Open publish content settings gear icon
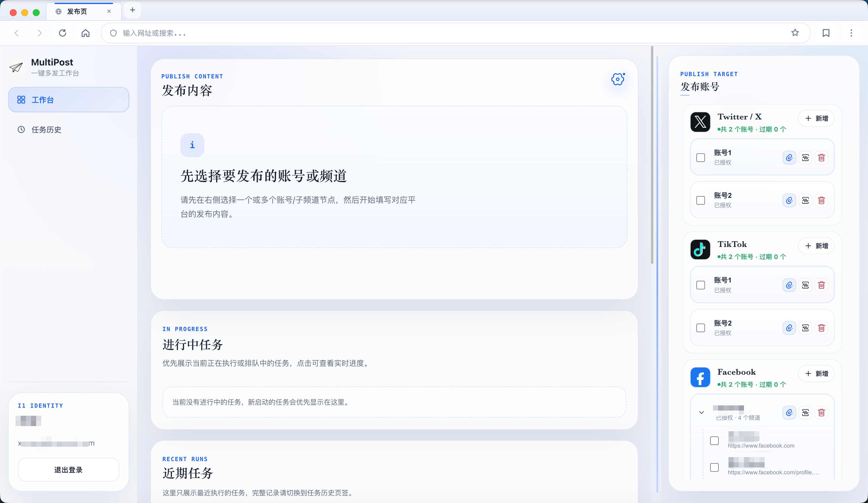Screen dimensions: 868x503 [x=618, y=79]
